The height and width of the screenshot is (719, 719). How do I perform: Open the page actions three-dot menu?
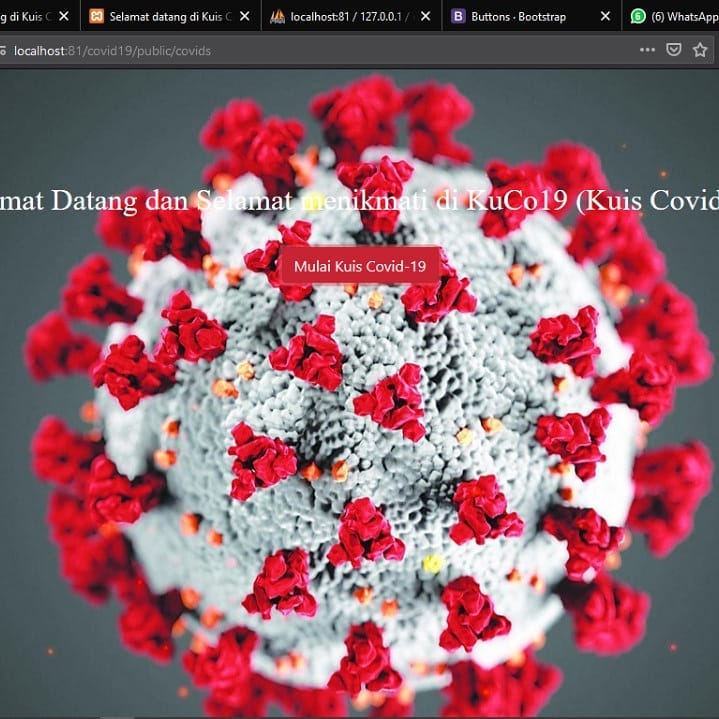click(x=647, y=50)
